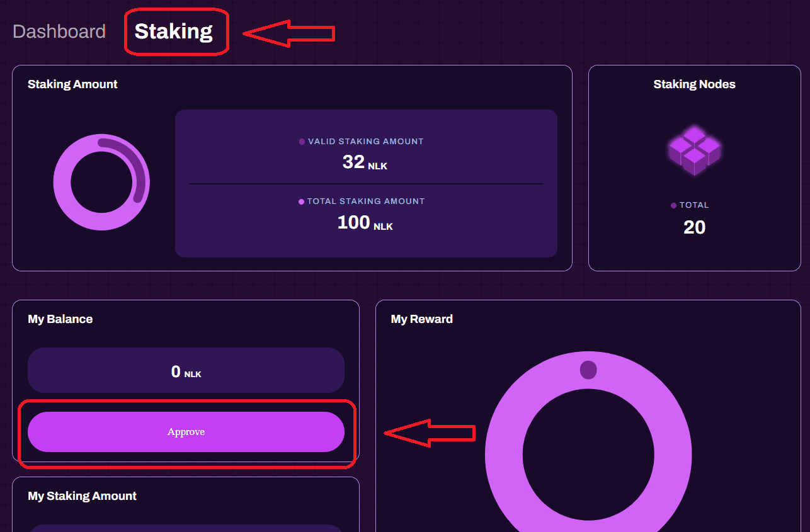Click the dot beside Total Staking Amount
Viewport: 810px width, 532px height.
301,201
